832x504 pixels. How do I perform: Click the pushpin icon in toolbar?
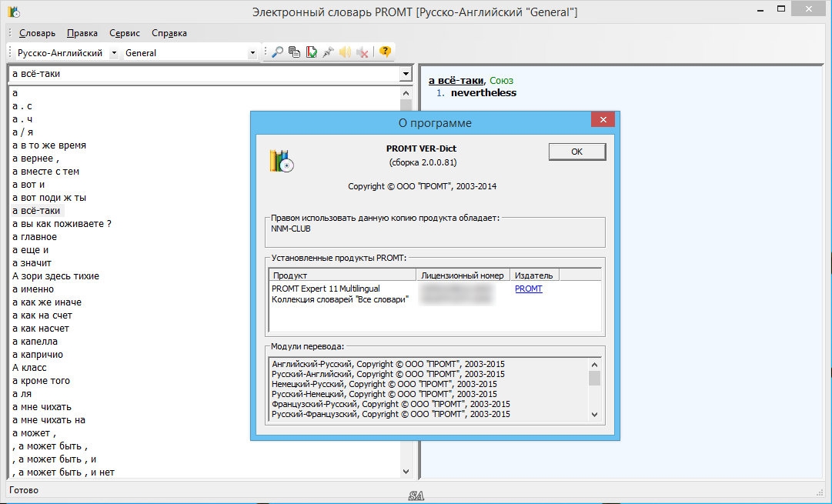click(x=328, y=52)
